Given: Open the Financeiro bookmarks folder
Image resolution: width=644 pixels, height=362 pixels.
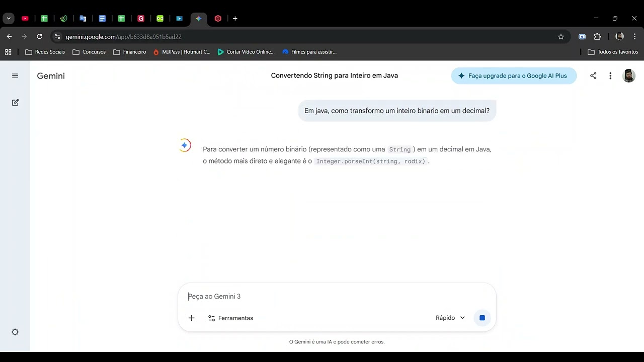Looking at the screenshot, I should [130, 52].
